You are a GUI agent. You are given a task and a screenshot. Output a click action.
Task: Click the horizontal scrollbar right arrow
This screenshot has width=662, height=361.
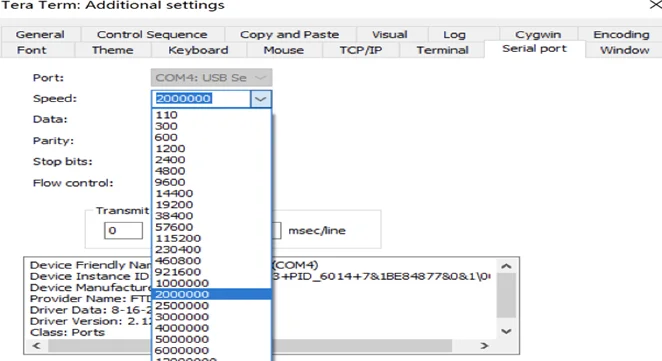click(484, 346)
